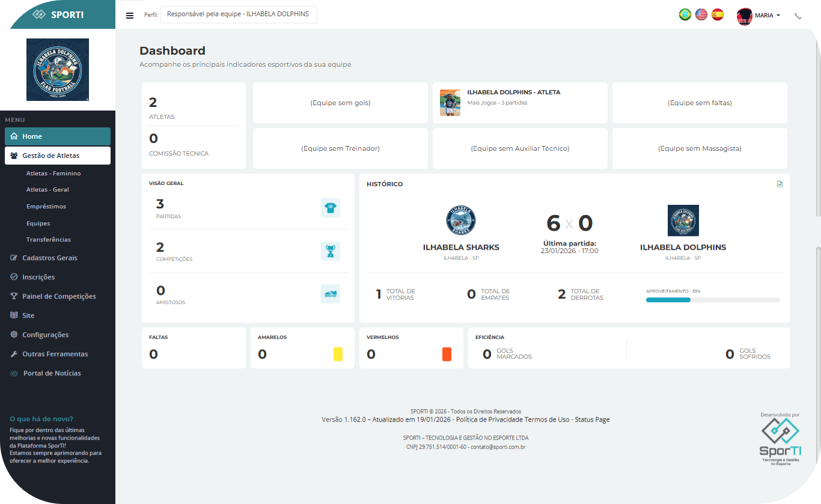Toggle the hamburger sidebar menu
The width and height of the screenshot is (821, 504).
[130, 16]
